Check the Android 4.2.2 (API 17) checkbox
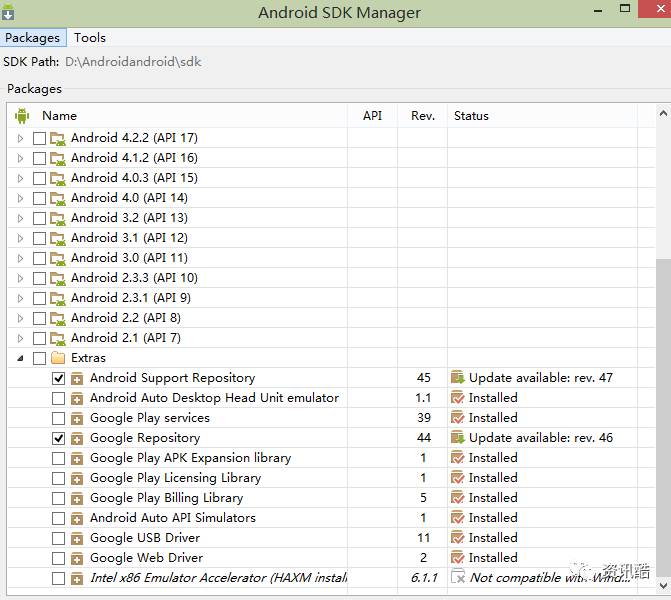 39,138
